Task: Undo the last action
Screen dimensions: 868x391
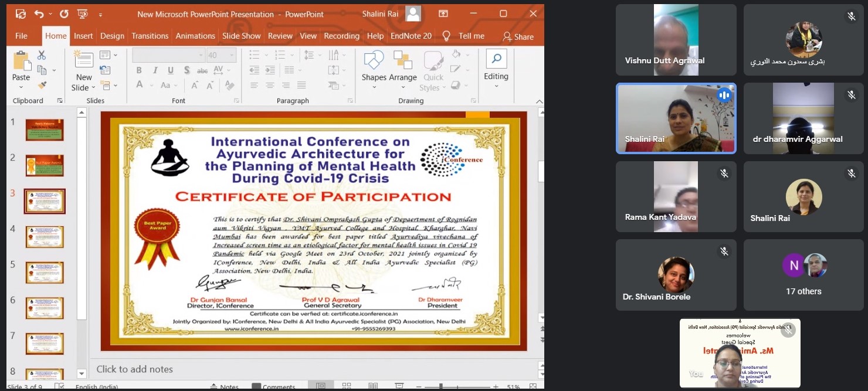Action: 39,13
